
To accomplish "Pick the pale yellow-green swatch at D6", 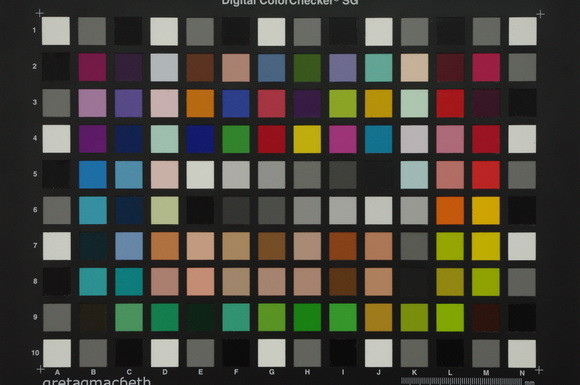I will point(165,210).
